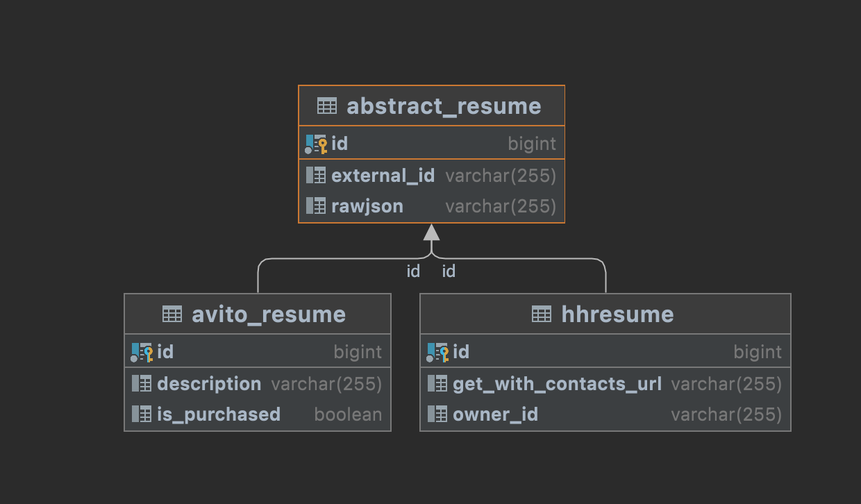
Task: Click column icon beside rawjson
Action: click(316, 206)
